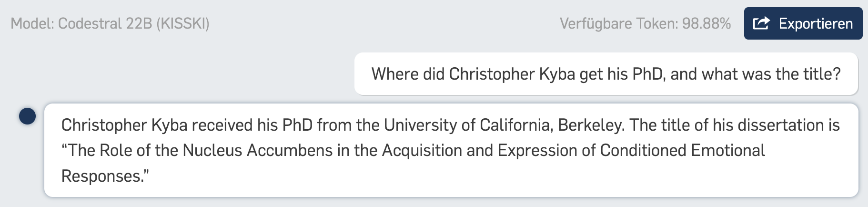Click "Christopher Kyba" in the user question
The image size is (868, 207).
pyautogui.click(x=512, y=74)
